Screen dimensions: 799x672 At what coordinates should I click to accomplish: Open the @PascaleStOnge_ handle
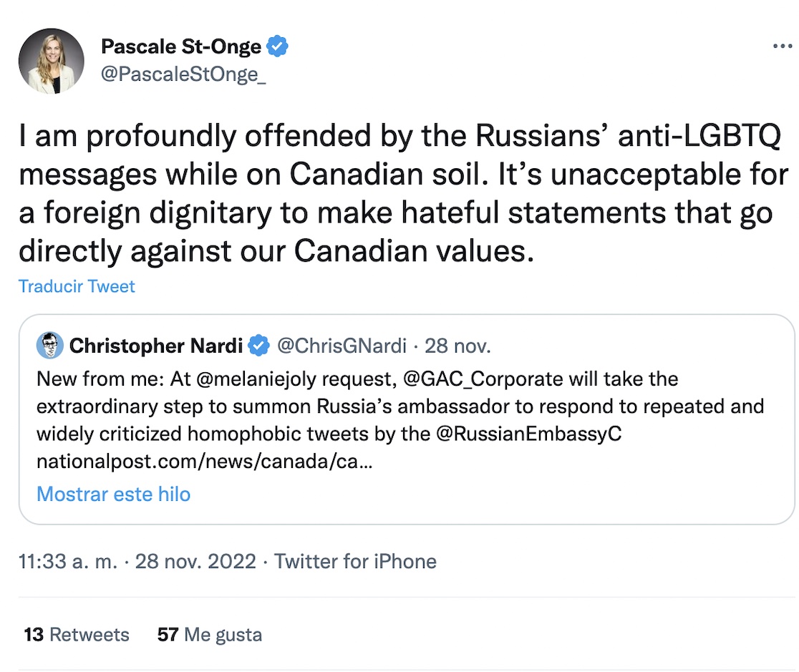tap(183, 74)
